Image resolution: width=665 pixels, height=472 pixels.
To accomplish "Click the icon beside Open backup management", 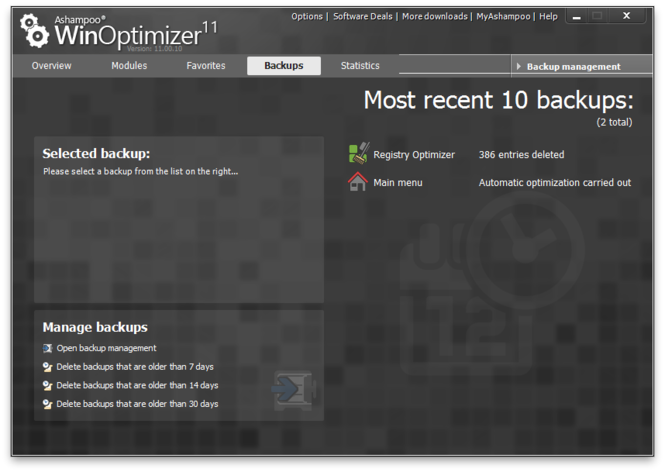I will click(x=48, y=348).
